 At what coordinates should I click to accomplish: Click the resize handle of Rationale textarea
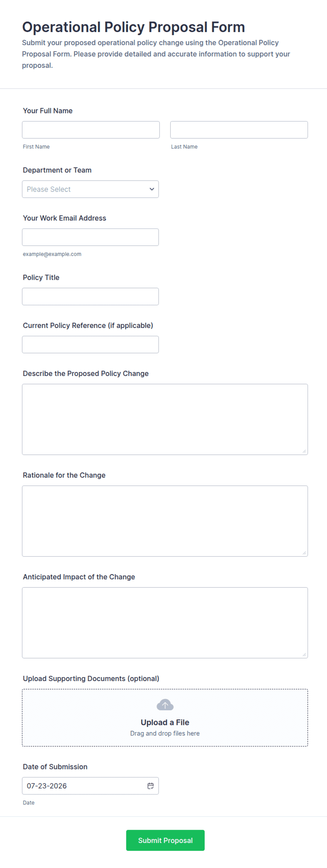coord(304,553)
